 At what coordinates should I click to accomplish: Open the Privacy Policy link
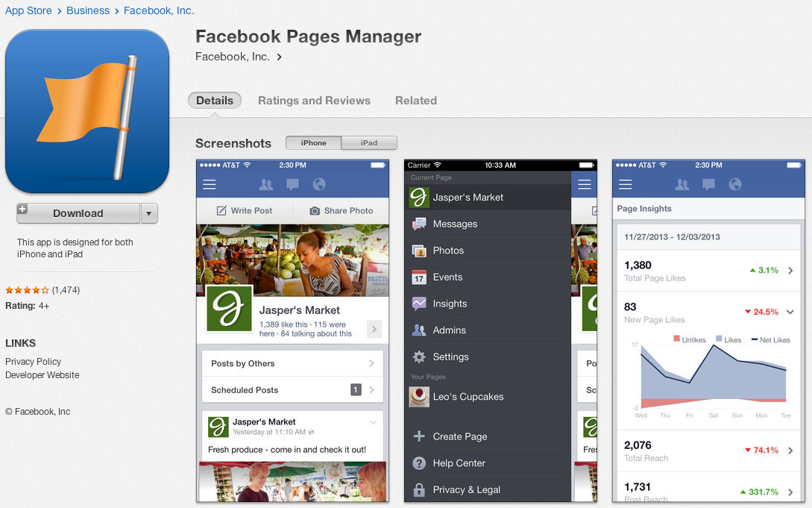[x=33, y=362]
